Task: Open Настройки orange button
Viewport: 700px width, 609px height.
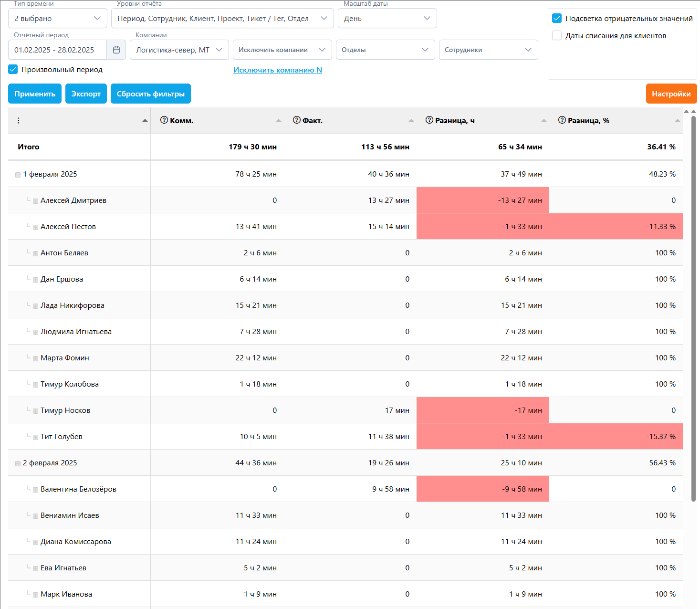Action: (671, 94)
